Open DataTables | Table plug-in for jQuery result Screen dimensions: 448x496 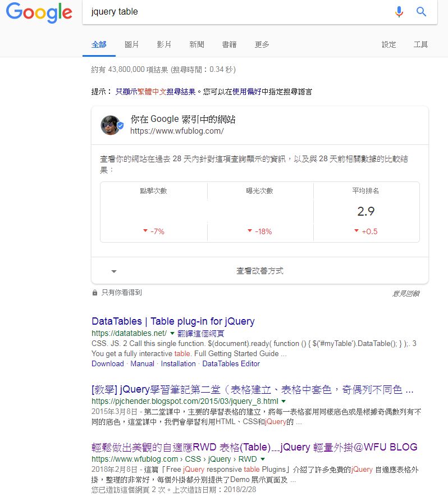[173, 321]
